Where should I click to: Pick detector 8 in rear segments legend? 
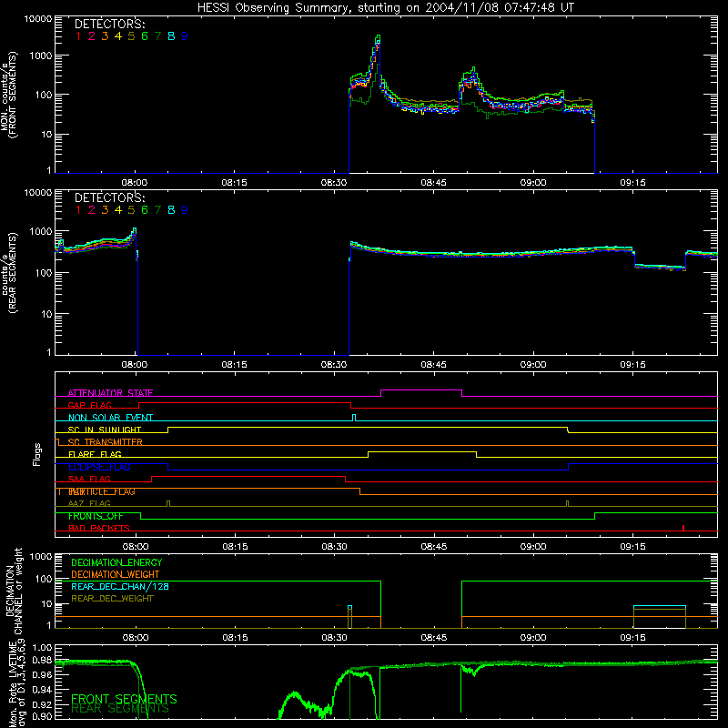click(171, 210)
